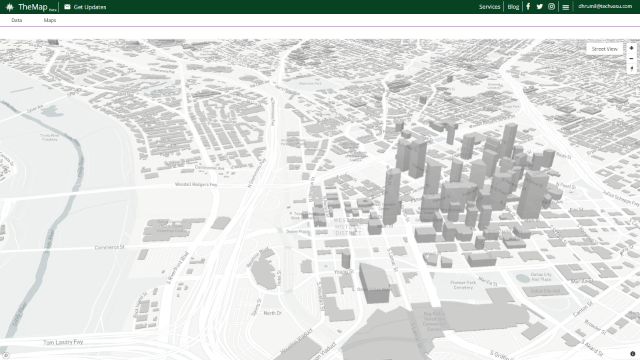
Task: Open the Services page link
Action: point(489,7)
